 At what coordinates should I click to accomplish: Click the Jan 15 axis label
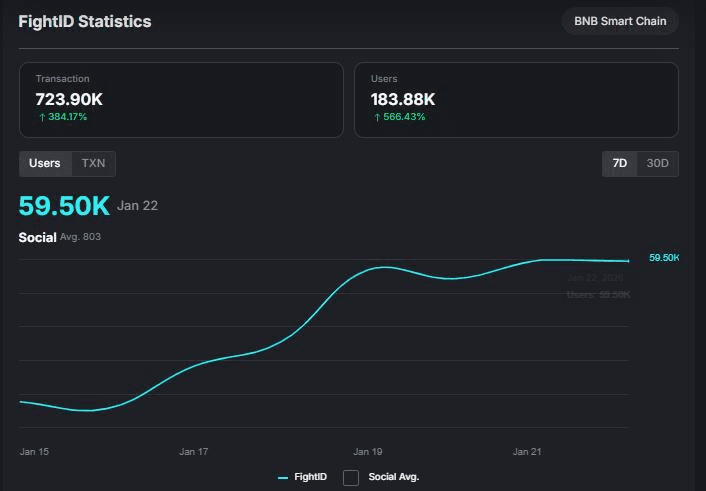pos(34,452)
